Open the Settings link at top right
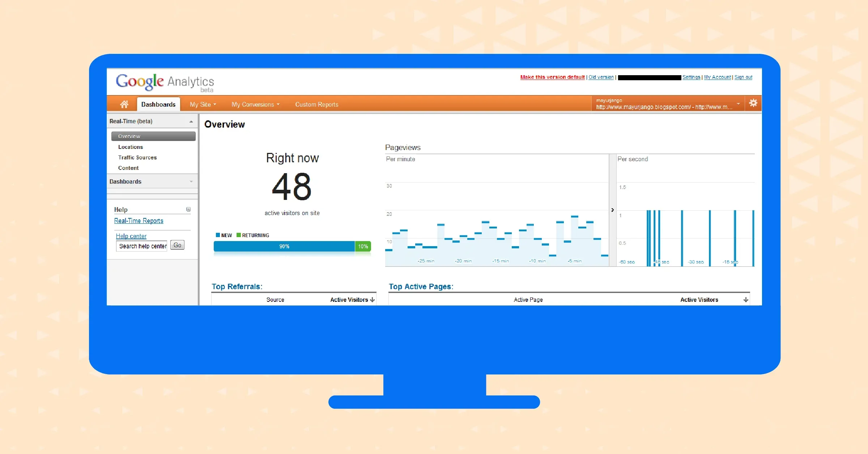The width and height of the screenshot is (868, 454). 691,77
